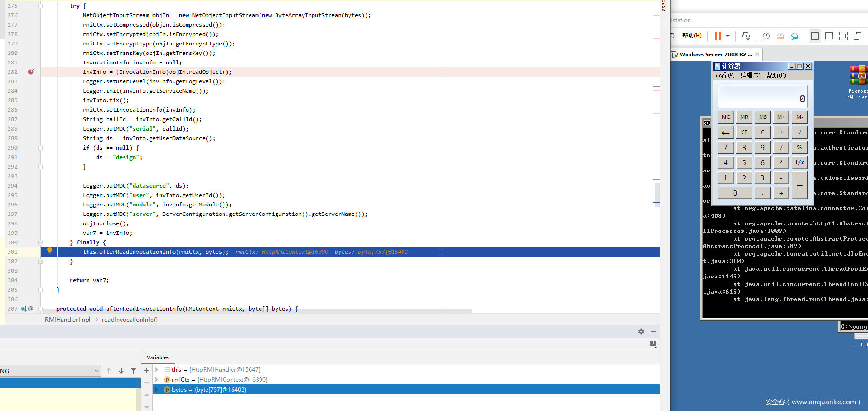Enter VMware full screen mode

click(843, 36)
